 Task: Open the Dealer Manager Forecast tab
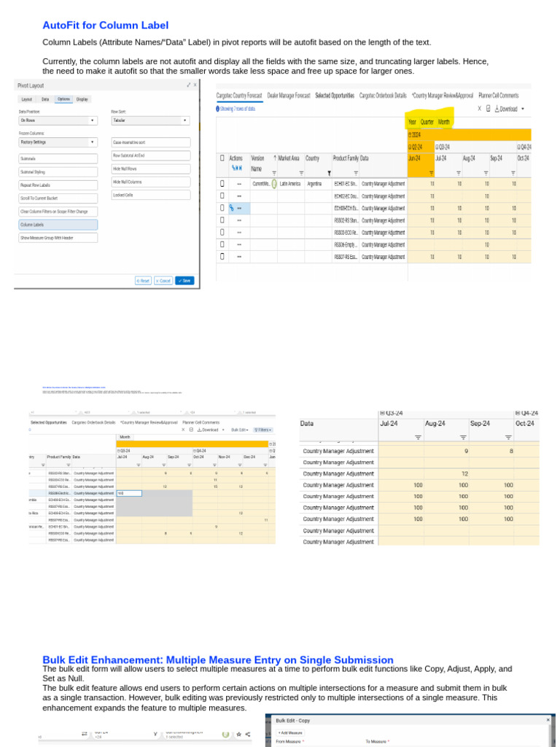(x=289, y=96)
